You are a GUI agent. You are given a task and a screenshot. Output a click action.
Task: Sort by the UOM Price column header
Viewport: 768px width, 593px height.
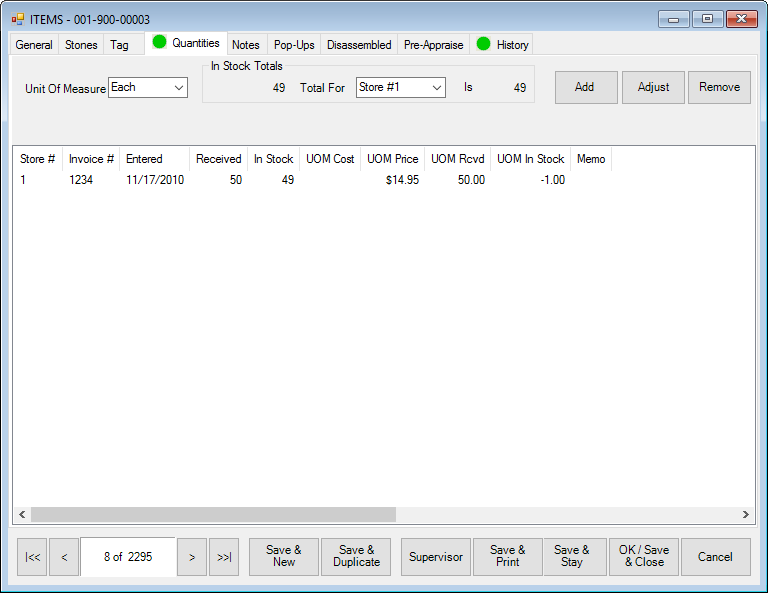tap(392, 159)
